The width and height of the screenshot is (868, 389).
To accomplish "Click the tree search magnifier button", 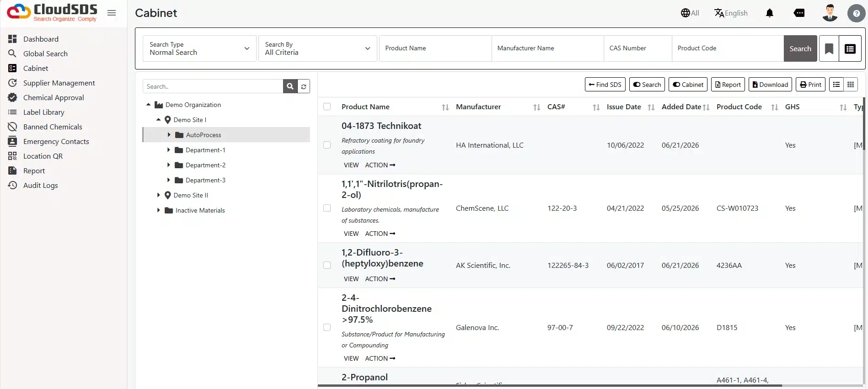I will (290, 86).
